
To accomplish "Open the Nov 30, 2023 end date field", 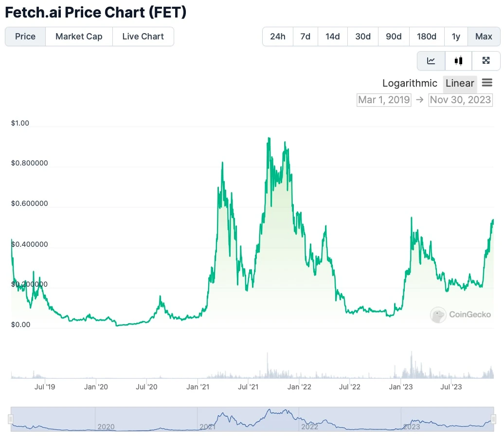I will tap(460, 100).
